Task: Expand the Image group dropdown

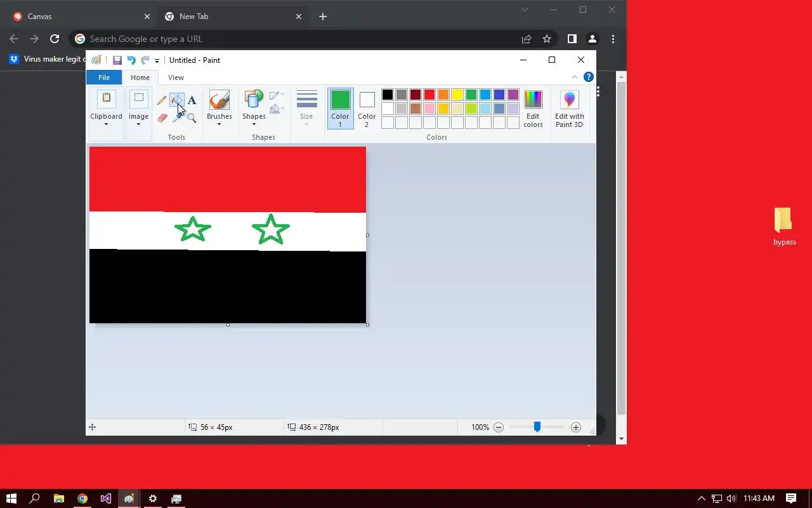Action: [138, 124]
